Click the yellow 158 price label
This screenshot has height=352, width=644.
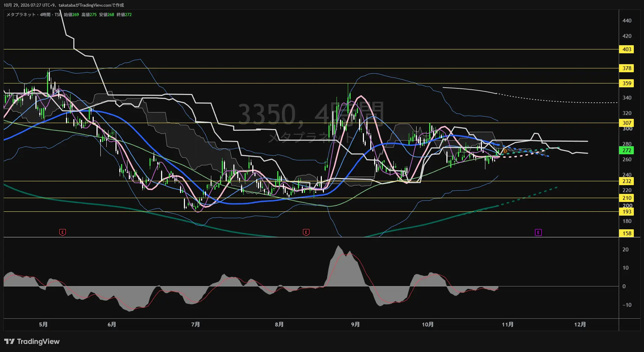(x=627, y=233)
